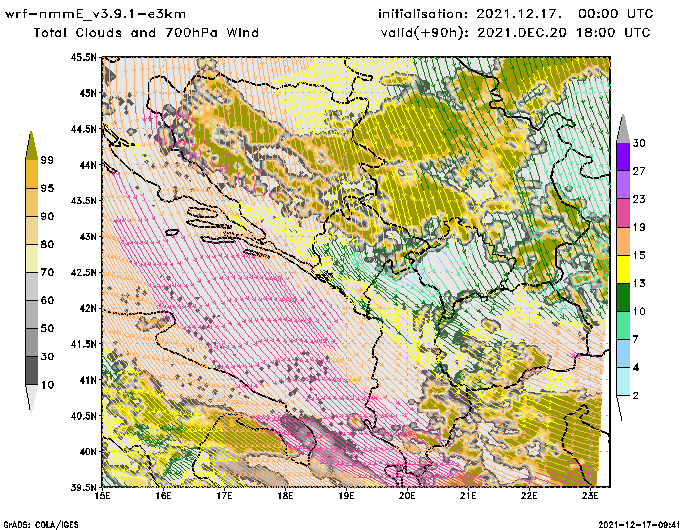Click the 17E longitude axis label
700x530 pixels.
click(x=224, y=496)
